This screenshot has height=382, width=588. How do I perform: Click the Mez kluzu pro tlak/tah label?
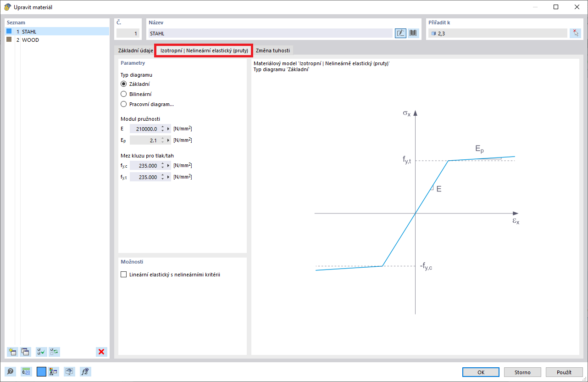click(147, 156)
